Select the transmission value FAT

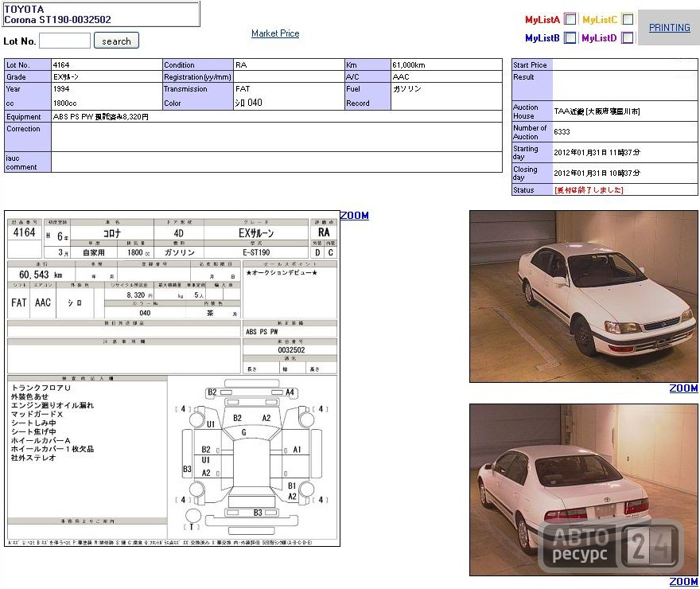click(243, 89)
